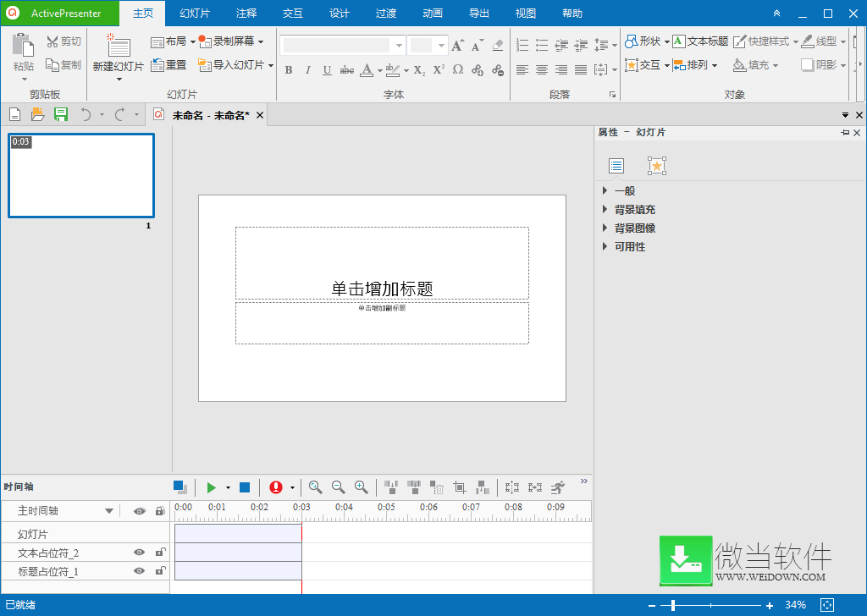Toggle Bold formatting
This screenshot has height=616, width=867.
click(x=289, y=70)
